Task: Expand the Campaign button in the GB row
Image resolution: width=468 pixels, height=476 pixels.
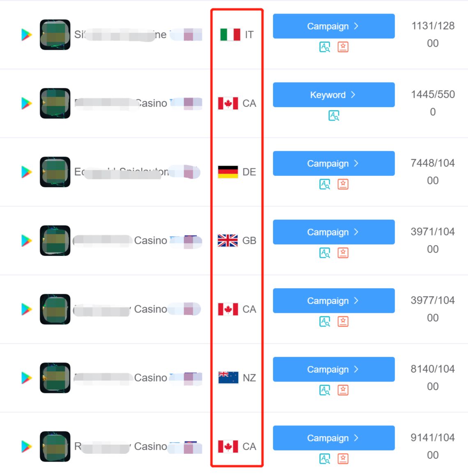Action: coord(333,232)
